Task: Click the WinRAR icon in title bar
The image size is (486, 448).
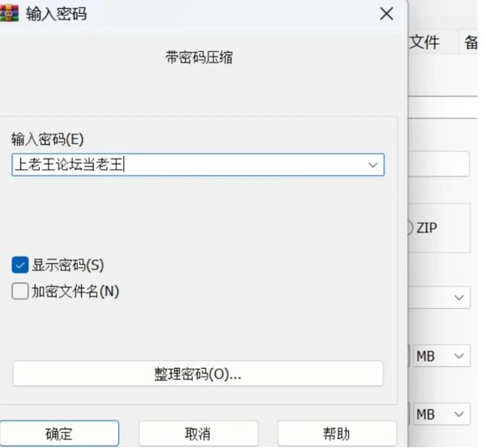Action: [x=9, y=14]
